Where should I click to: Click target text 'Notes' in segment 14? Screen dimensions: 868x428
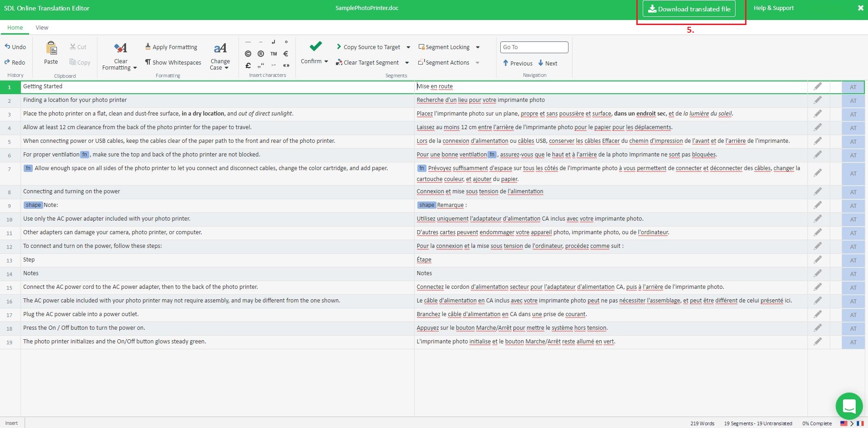pos(424,273)
